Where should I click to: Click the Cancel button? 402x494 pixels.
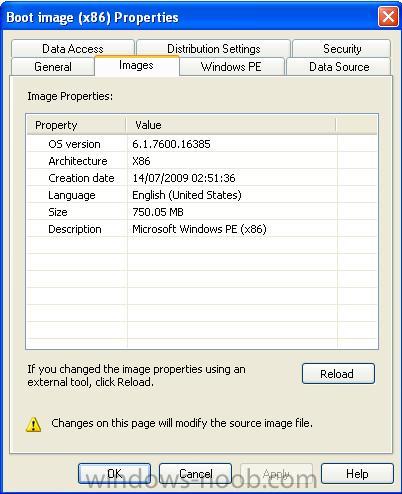195,474
